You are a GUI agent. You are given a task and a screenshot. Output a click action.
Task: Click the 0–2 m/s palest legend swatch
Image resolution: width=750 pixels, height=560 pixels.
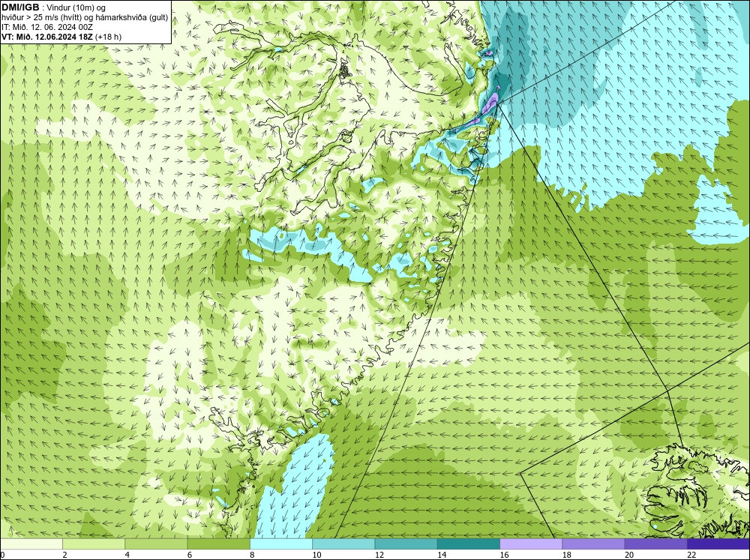(x=31, y=544)
